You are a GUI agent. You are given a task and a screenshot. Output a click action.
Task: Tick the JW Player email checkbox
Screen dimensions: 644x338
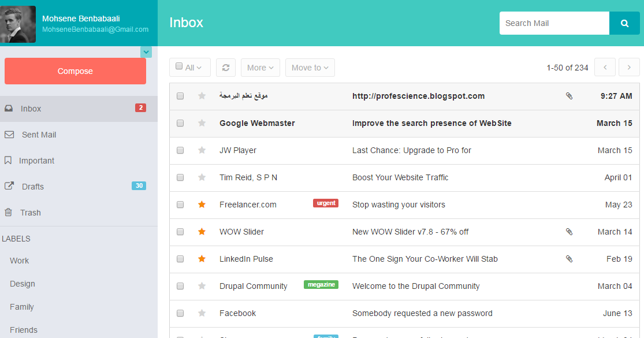(x=180, y=150)
